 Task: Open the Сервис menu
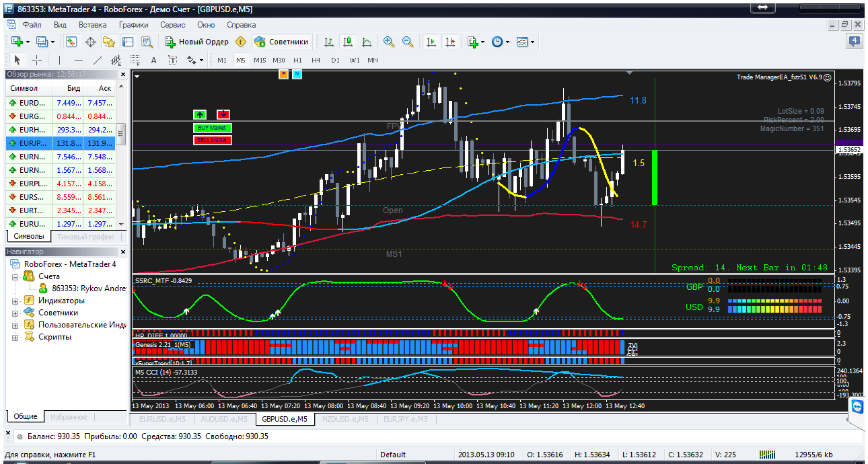pos(173,24)
